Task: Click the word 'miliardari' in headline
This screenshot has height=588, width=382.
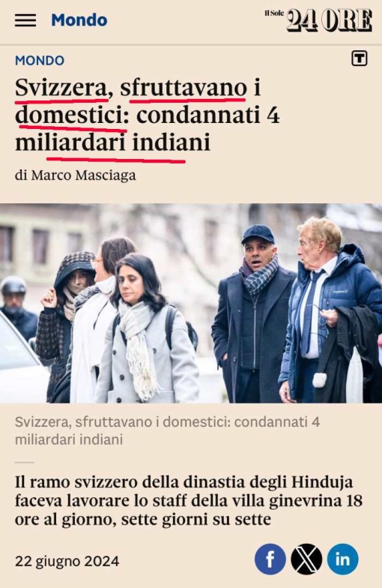Action: point(70,142)
